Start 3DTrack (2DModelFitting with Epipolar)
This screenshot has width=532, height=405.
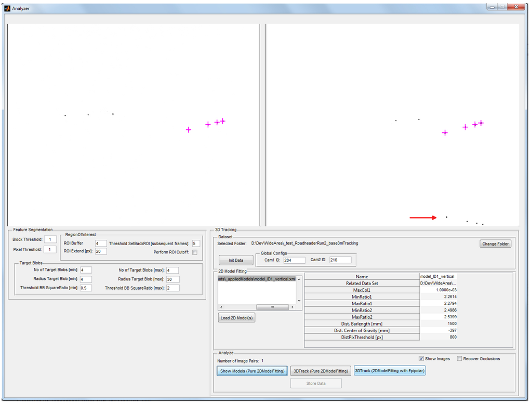point(389,371)
